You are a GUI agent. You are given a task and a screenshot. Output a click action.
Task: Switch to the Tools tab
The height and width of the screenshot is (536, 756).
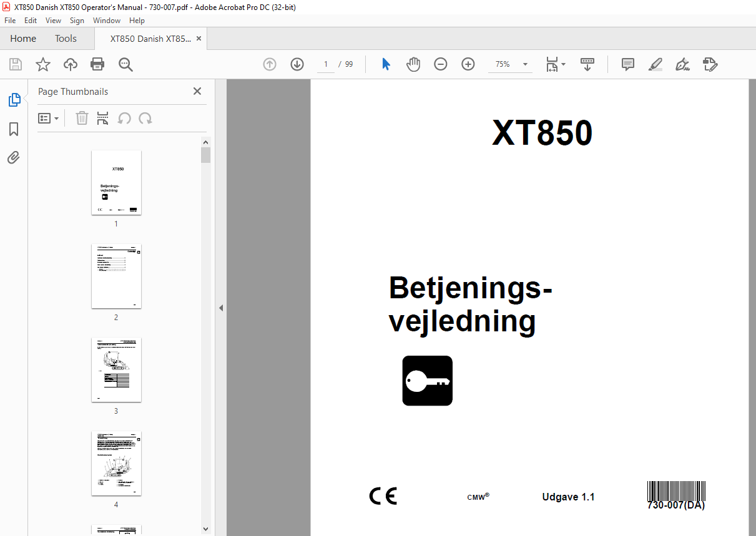[66, 38]
